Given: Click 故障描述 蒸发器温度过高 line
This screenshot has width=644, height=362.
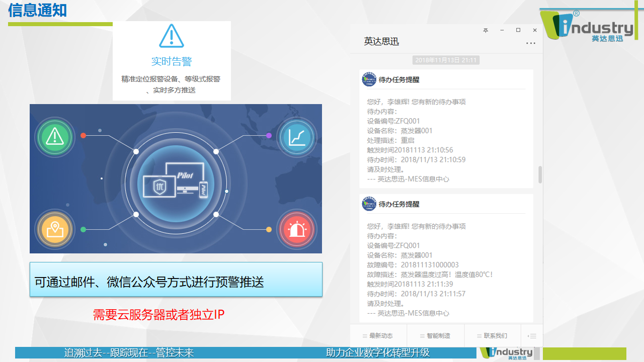Looking at the screenshot, I should click(x=430, y=275).
